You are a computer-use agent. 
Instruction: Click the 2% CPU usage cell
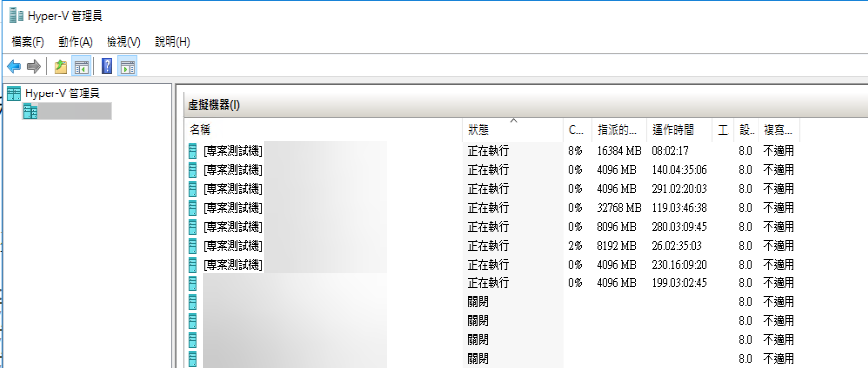(575, 245)
